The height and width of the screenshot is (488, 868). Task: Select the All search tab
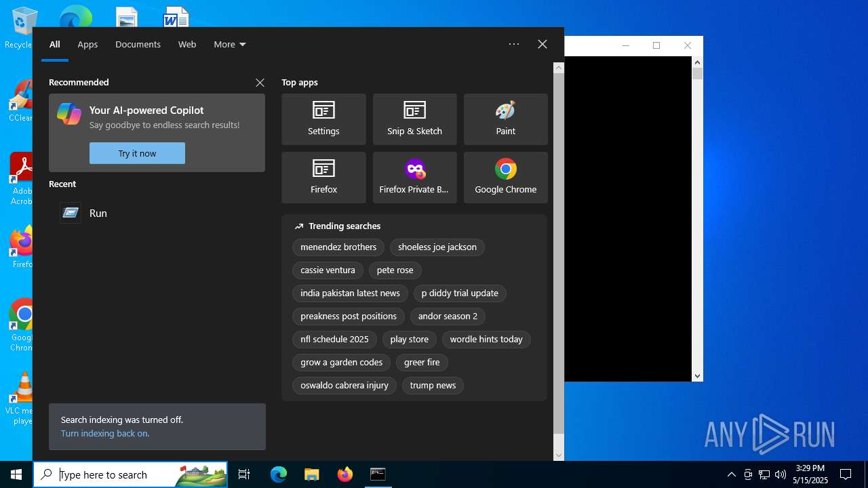[x=55, y=44]
